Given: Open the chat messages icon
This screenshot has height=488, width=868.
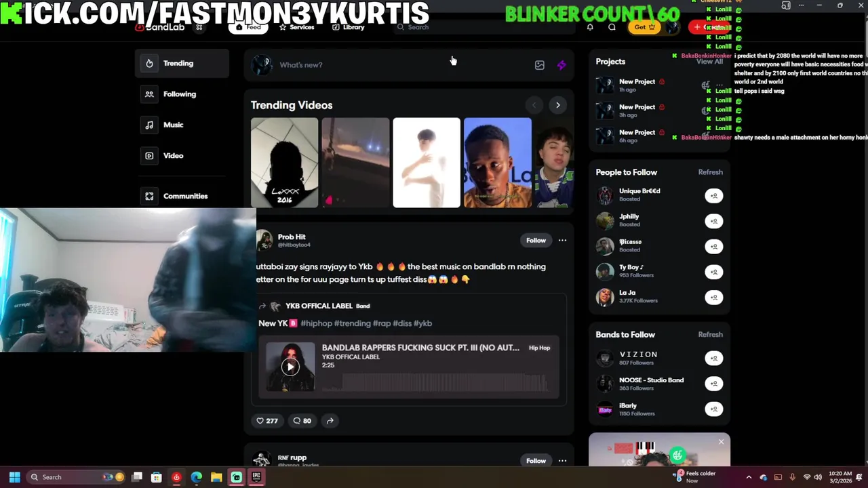Looking at the screenshot, I should tap(612, 27).
